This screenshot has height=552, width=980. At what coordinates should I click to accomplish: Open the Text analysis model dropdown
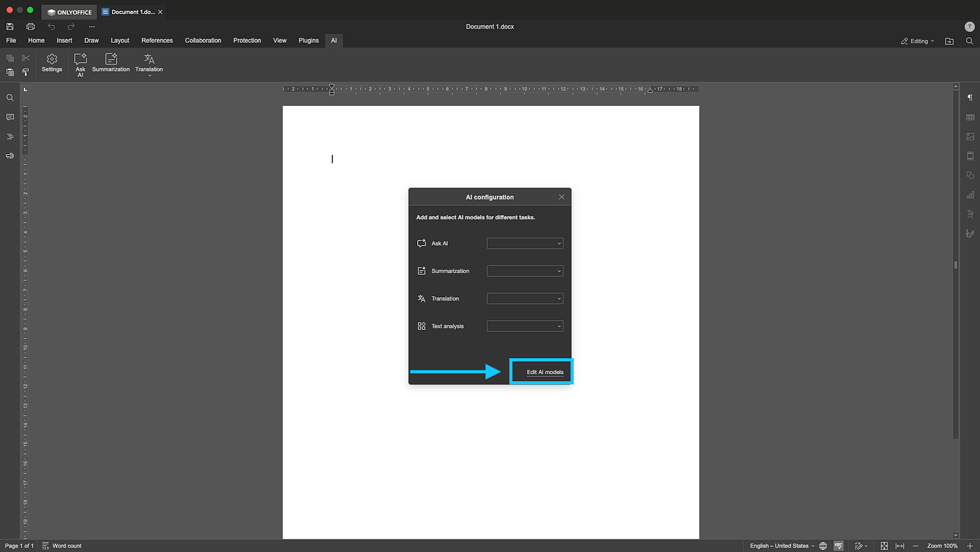[525, 326]
